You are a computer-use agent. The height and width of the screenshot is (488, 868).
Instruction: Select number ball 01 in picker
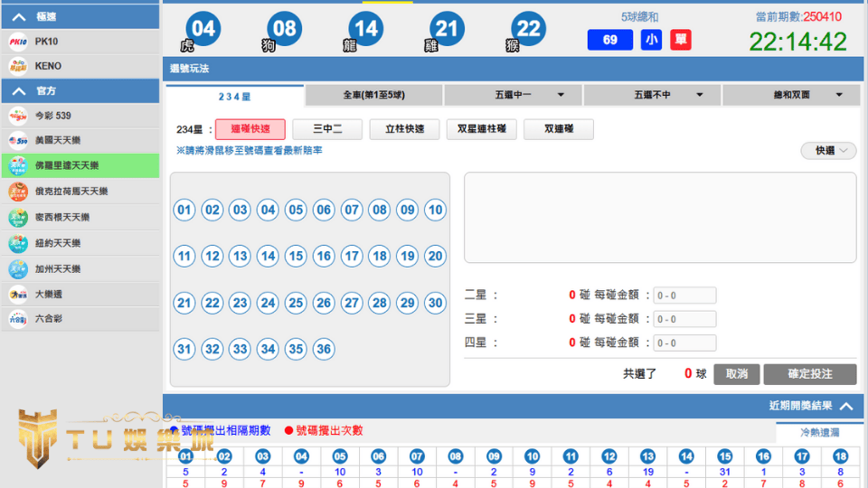[184, 211]
